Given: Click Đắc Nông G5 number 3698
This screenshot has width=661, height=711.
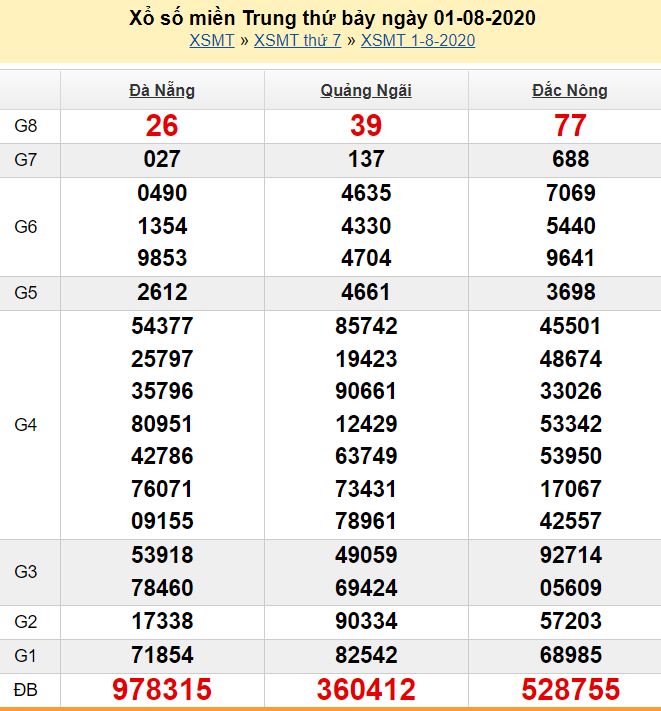Looking at the screenshot, I should coord(569,293).
